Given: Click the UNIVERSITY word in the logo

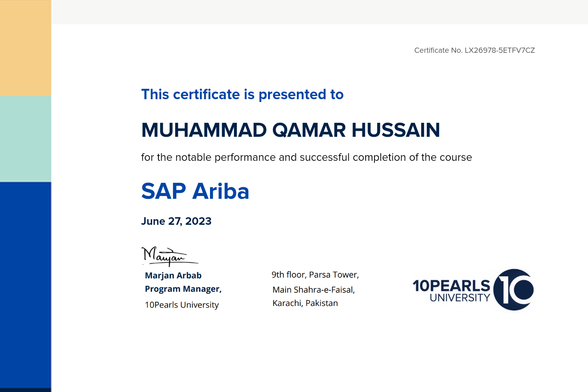Looking at the screenshot, I should pos(460,298).
